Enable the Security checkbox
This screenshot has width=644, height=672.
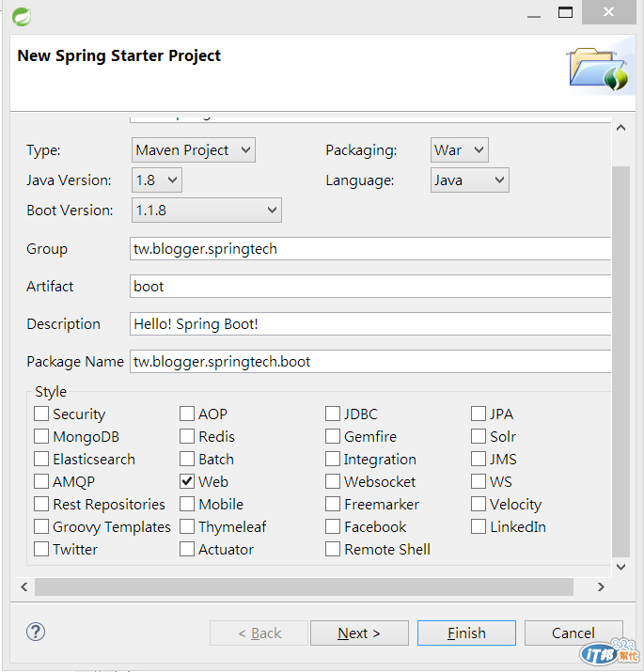(x=41, y=414)
